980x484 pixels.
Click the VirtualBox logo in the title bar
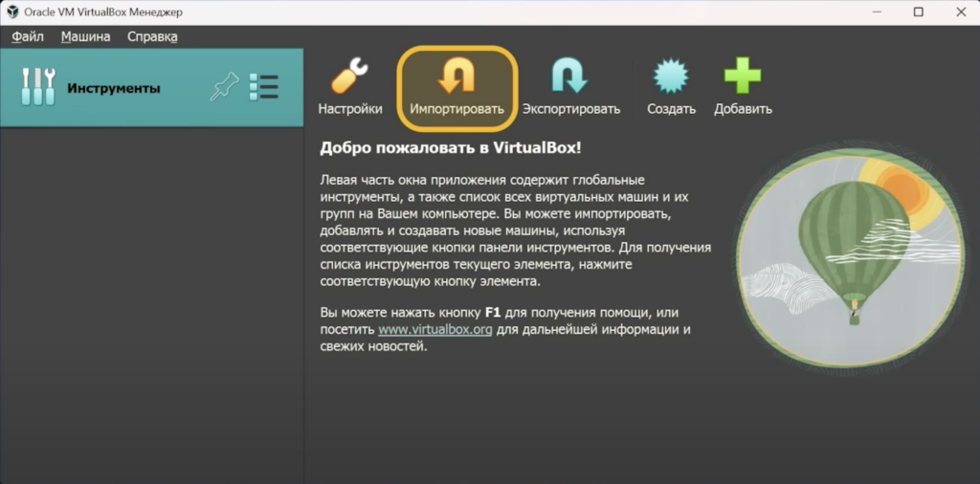[x=12, y=11]
